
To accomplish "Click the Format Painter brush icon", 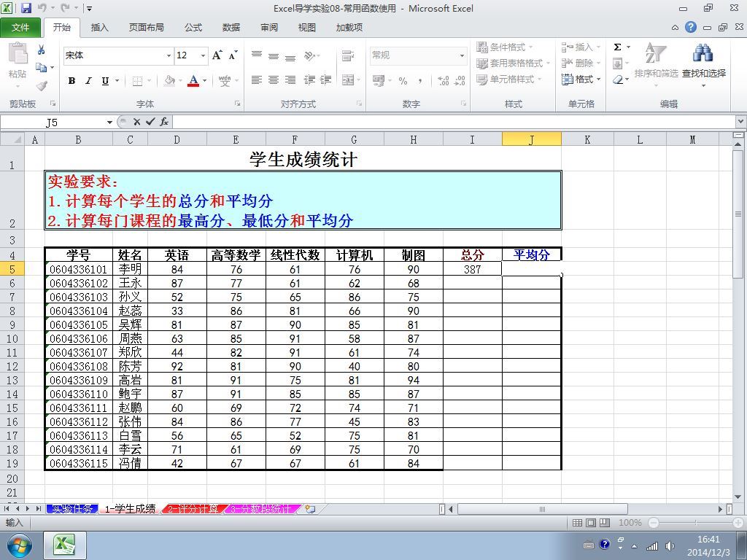I will point(42,86).
